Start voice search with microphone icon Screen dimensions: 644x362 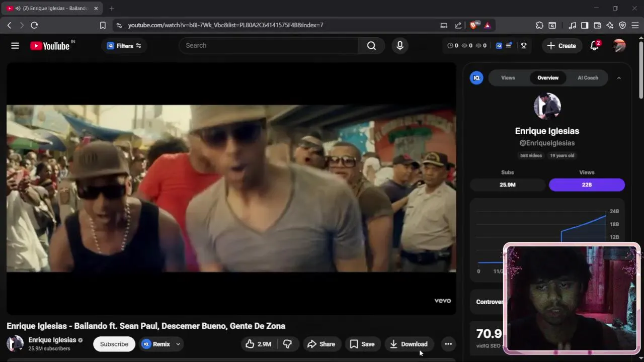(x=400, y=45)
